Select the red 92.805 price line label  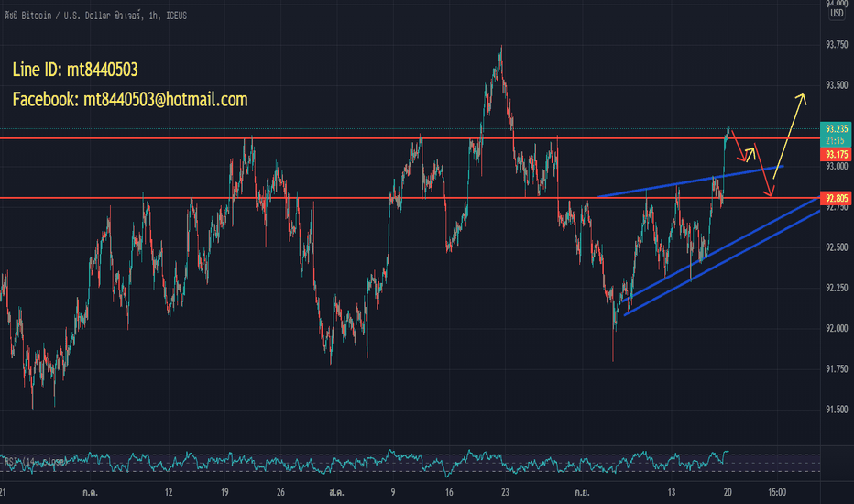pos(836,198)
